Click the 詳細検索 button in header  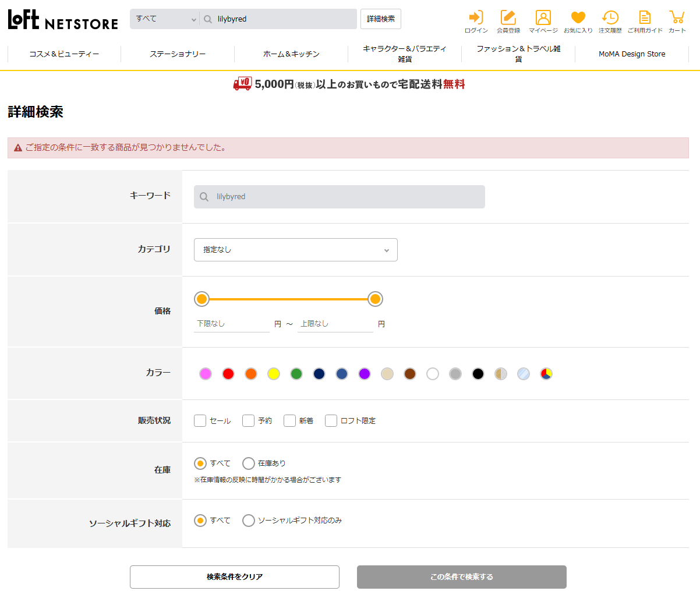click(381, 19)
